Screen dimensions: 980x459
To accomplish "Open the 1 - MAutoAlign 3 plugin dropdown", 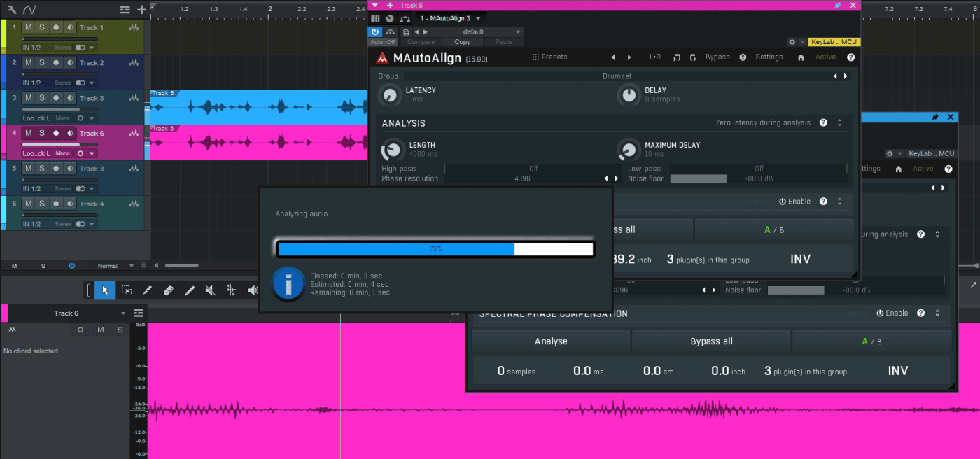I will [x=478, y=18].
